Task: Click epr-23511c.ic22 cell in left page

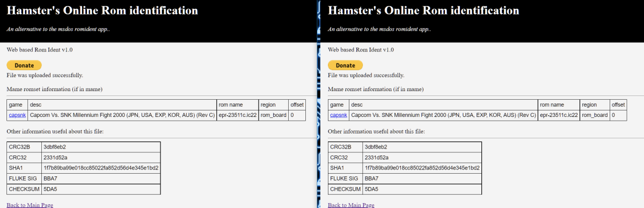Action: (238, 115)
